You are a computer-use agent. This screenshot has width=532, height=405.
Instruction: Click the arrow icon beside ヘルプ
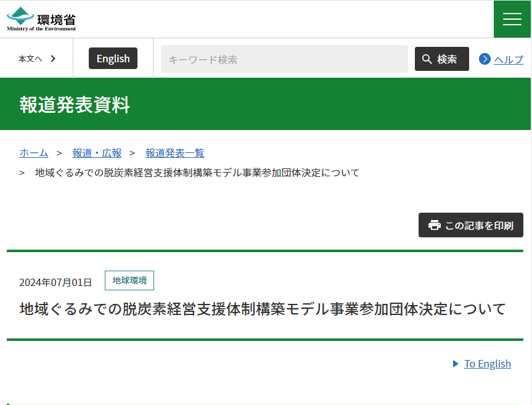(486, 59)
